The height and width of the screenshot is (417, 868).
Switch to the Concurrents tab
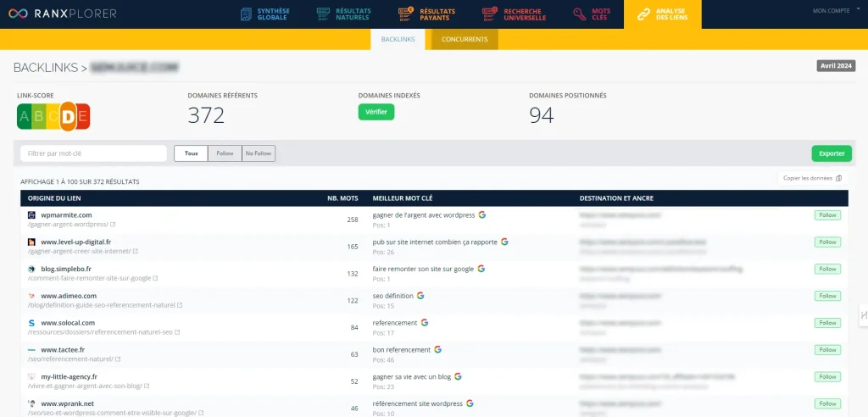pyautogui.click(x=465, y=39)
